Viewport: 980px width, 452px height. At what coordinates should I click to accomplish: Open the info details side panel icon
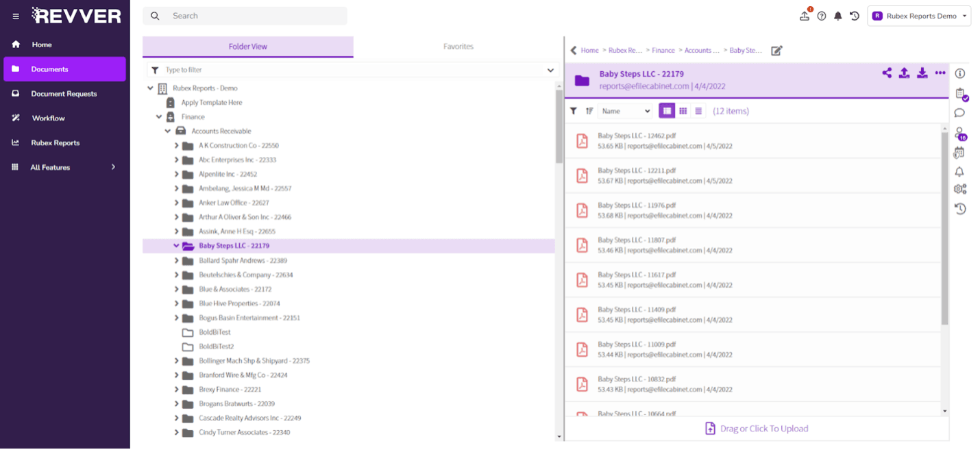click(959, 73)
